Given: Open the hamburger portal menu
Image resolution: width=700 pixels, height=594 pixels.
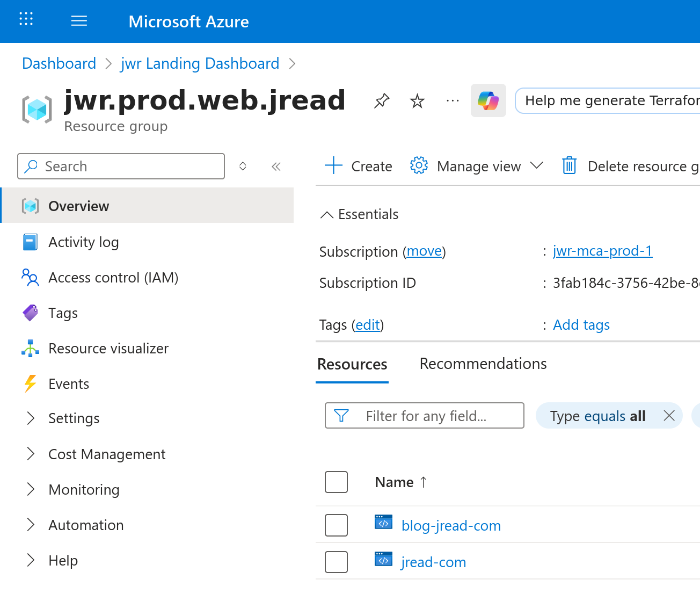Looking at the screenshot, I should coord(79,21).
